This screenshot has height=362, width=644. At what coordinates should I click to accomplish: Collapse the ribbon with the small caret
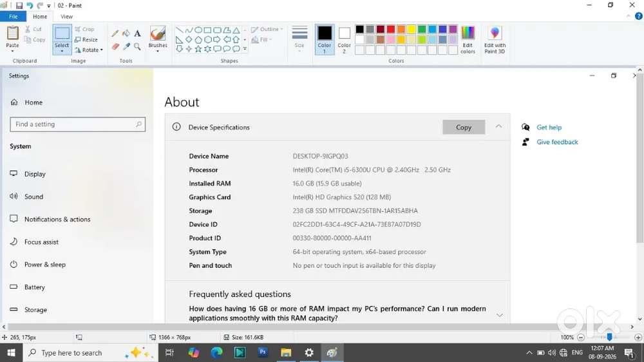click(x=629, y=17)
